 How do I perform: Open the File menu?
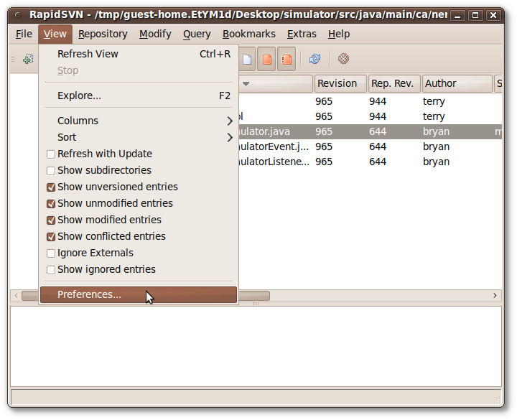pos(24,34)
